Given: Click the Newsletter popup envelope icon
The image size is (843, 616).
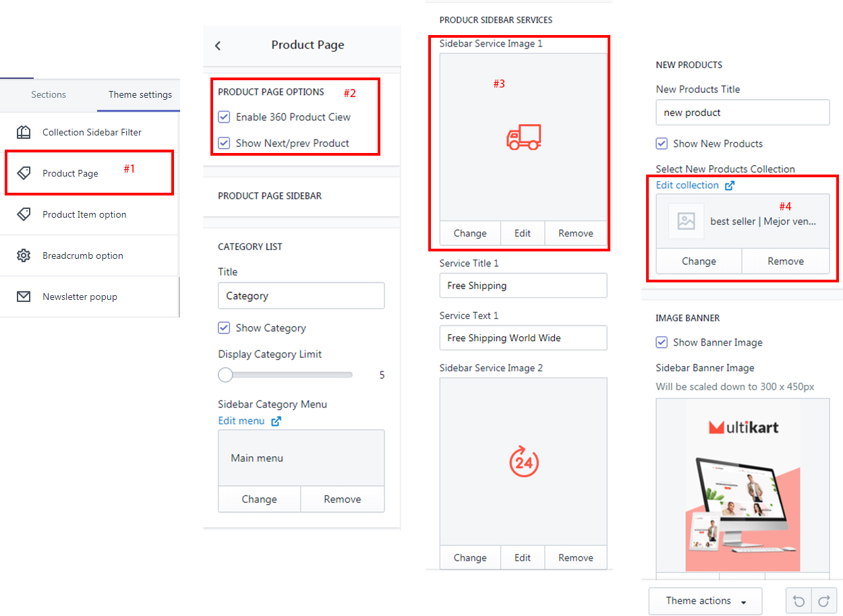Looking at the screenshot, I should (x=24, y=297).
